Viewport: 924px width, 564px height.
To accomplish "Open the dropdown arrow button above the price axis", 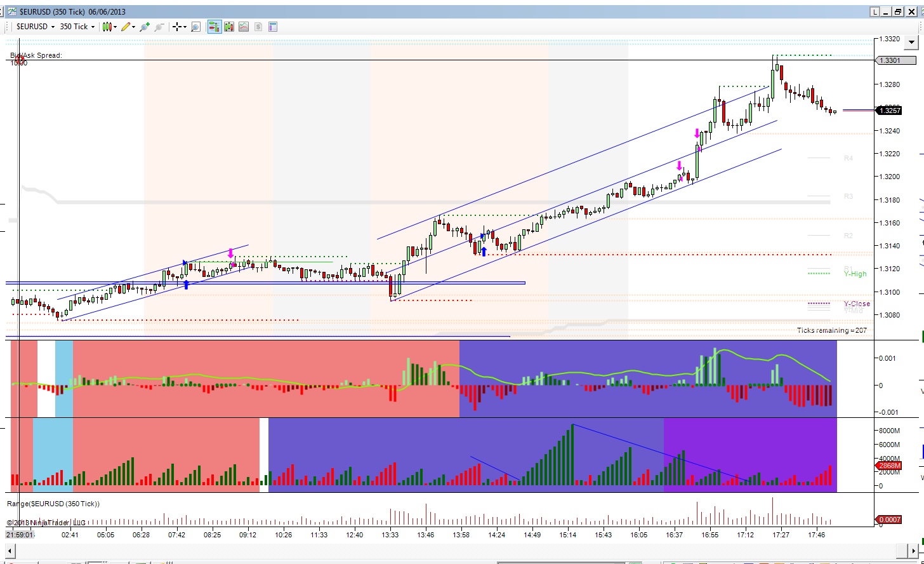I will coord(912,43).
